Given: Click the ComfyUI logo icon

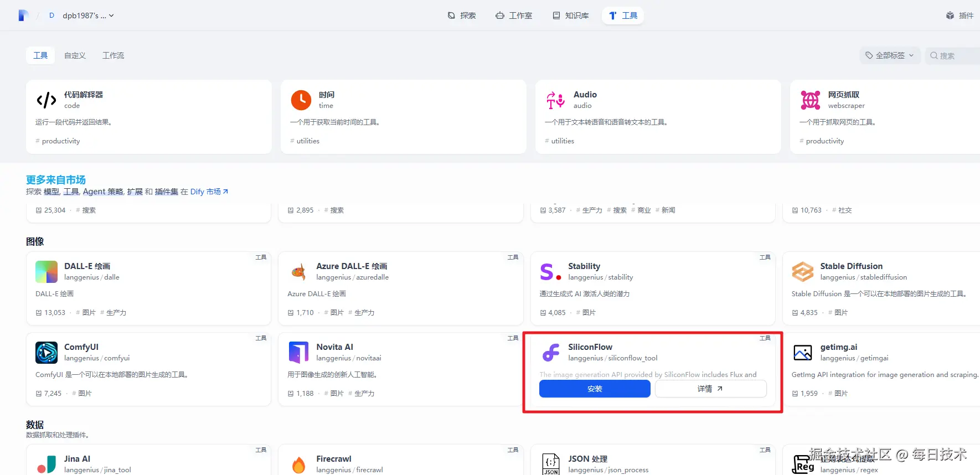Looking at the screenshot, I should point(47,353).
